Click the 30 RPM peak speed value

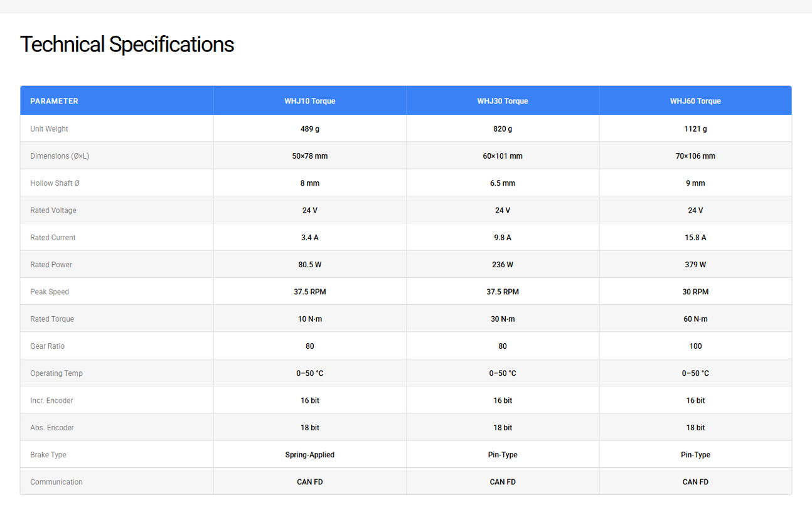coord(695,292)
